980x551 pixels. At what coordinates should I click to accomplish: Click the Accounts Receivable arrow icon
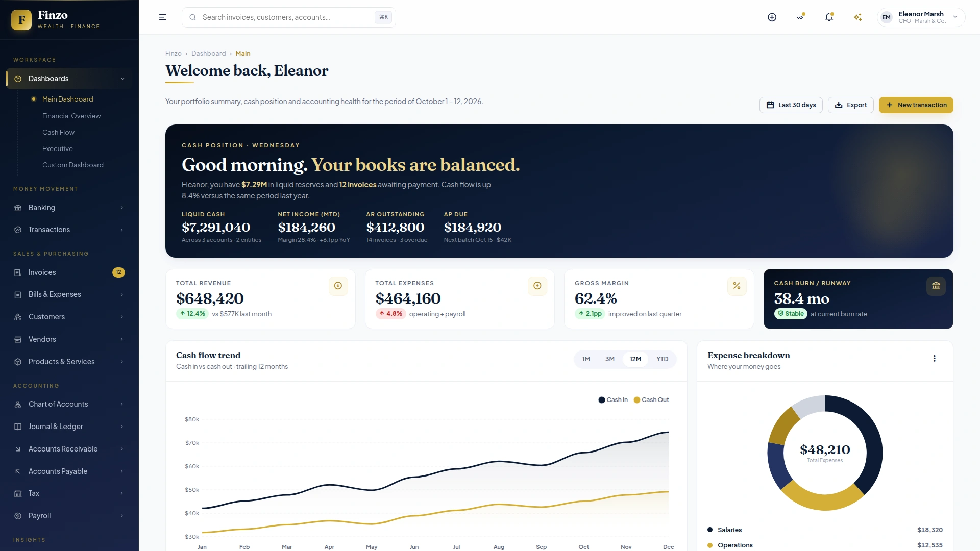pyautogui.click(x=18, y=449)
